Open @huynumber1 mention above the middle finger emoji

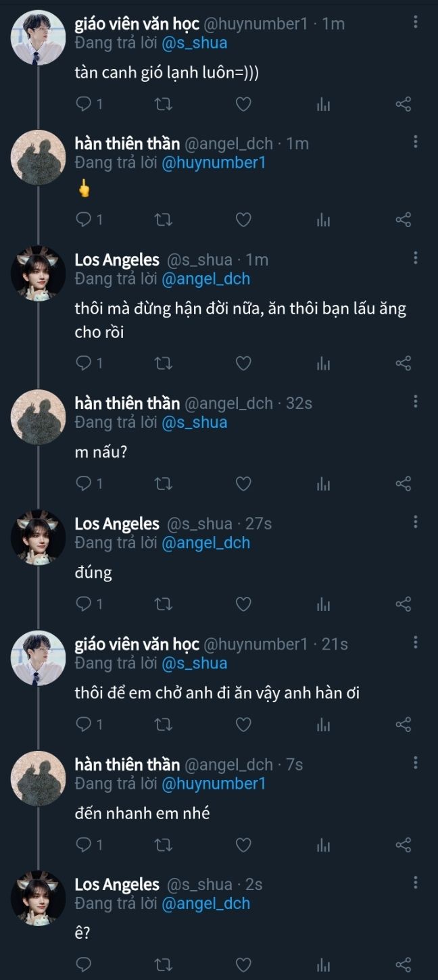point(214,163)
